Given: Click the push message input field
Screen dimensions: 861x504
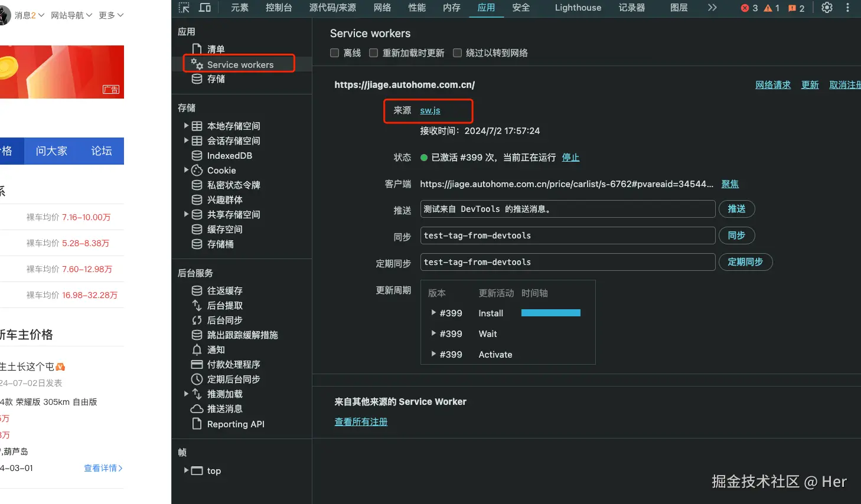Looking at the screenshot, I should pos(568,209).
